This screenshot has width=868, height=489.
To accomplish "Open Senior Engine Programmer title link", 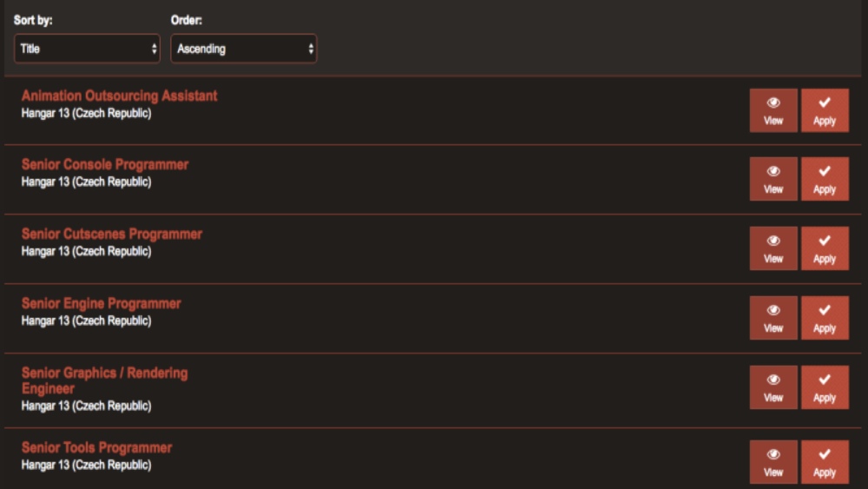I will click(x=102, y=304).
